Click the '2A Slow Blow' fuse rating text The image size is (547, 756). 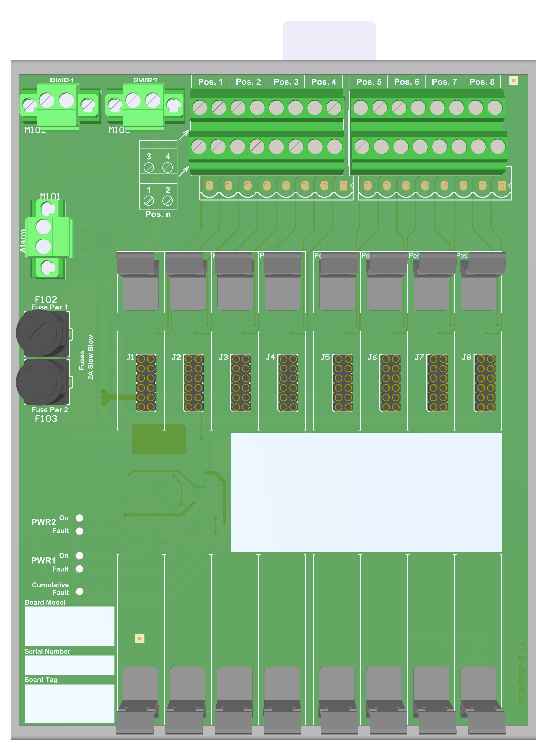point(90,357)
